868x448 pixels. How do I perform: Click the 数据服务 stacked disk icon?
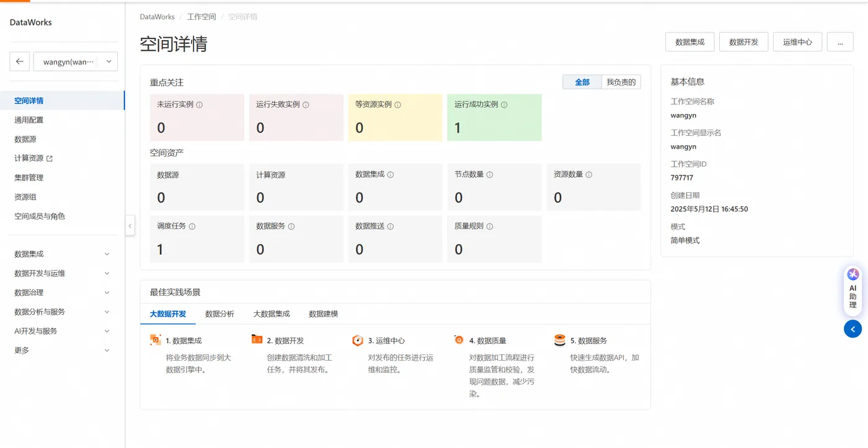(x=560, y=340)
